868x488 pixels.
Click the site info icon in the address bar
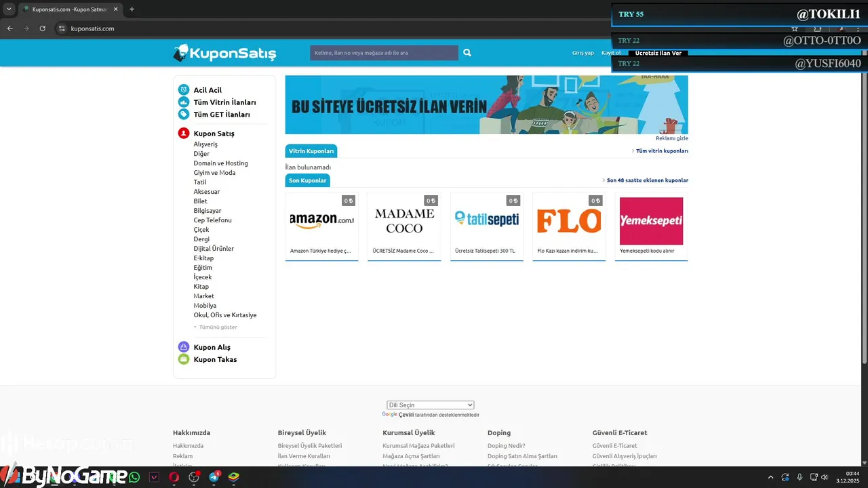62,28
